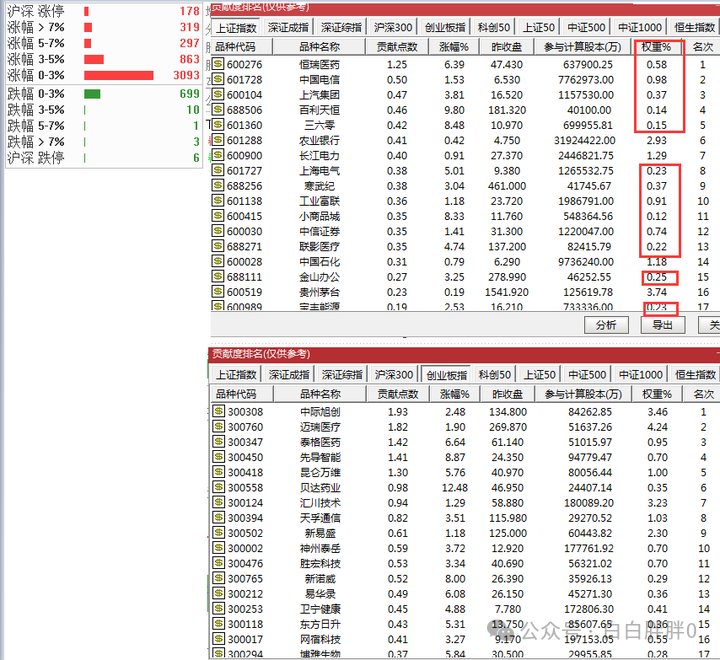Select stock name 神州泰岳 in lower table
This screenshot has height=660, width=720.
[320, 548]
